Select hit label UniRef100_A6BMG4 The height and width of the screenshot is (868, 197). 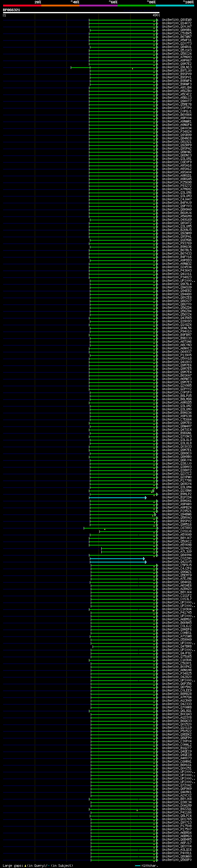pyautogui.click(x=177, y=833)
